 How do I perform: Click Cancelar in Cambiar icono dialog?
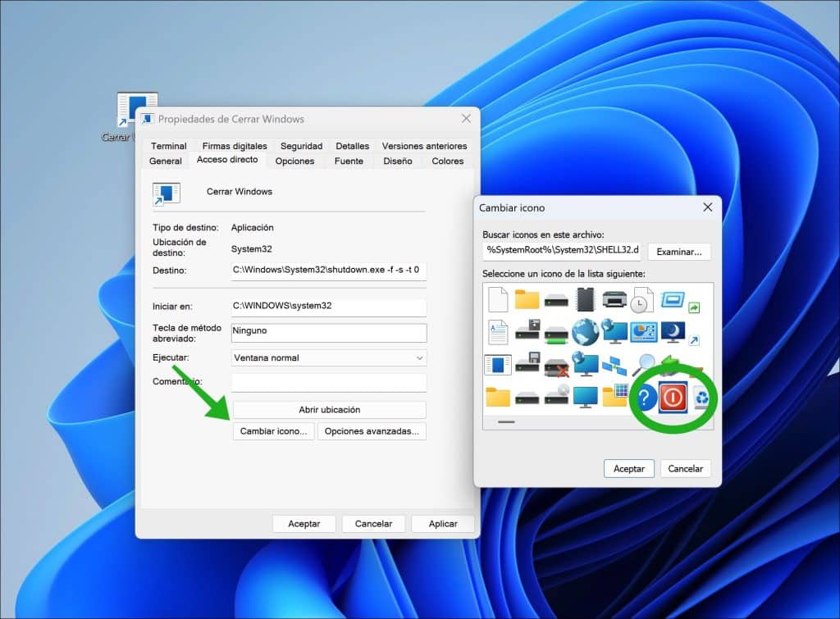(x=685, y=468)
